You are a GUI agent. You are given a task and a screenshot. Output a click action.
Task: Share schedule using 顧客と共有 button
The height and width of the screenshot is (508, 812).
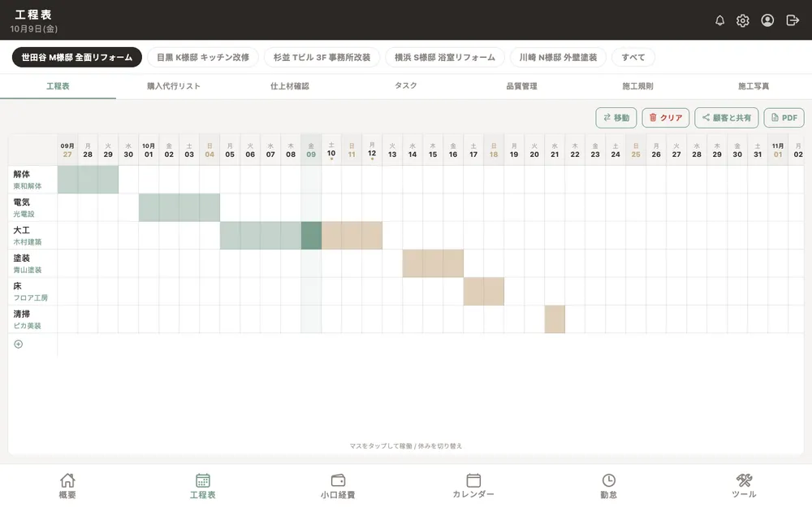point(727,118)
